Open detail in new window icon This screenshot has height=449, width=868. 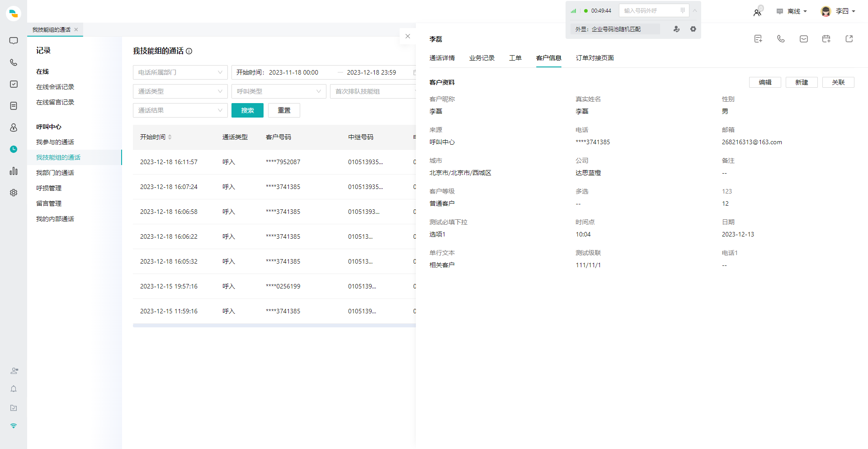click(849, 39)
